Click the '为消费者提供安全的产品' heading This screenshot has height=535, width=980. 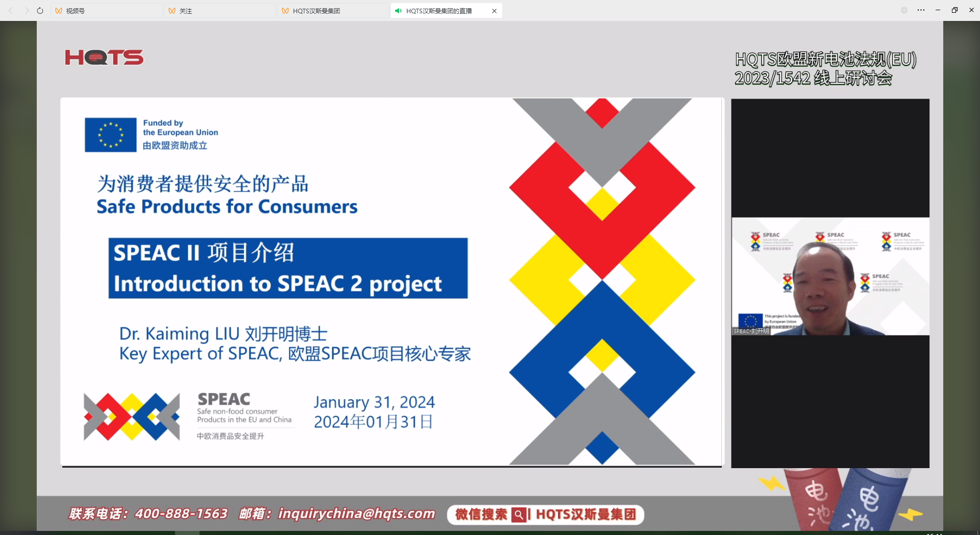click(203, 184)
